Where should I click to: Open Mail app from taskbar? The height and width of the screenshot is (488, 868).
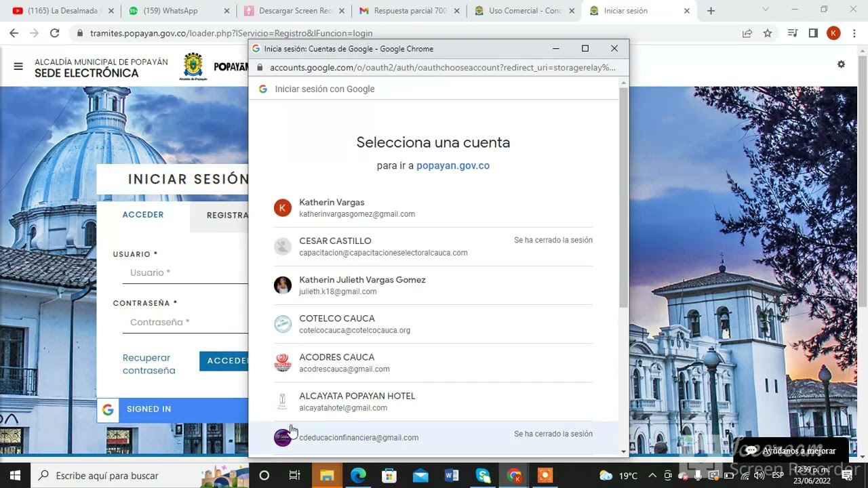point(420,476)
